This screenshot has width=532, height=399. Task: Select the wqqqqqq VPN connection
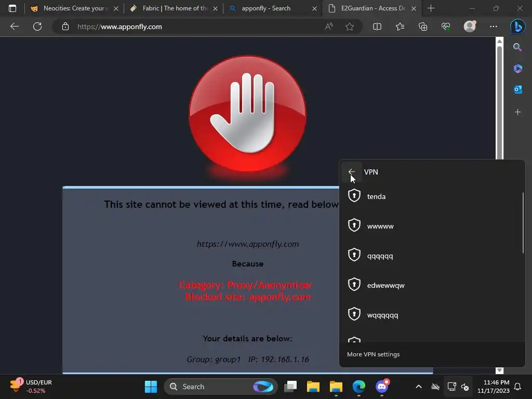point(432,315)
